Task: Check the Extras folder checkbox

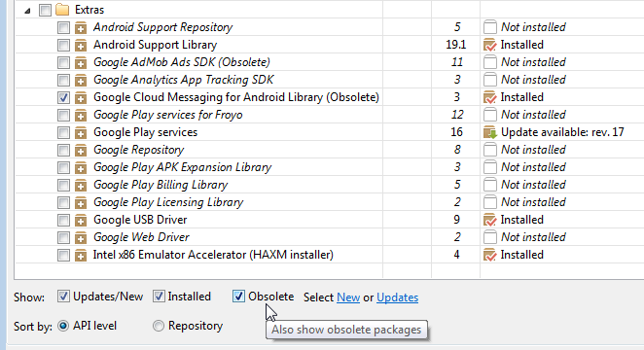Action: pyautogui.click(x=45, y=10)
